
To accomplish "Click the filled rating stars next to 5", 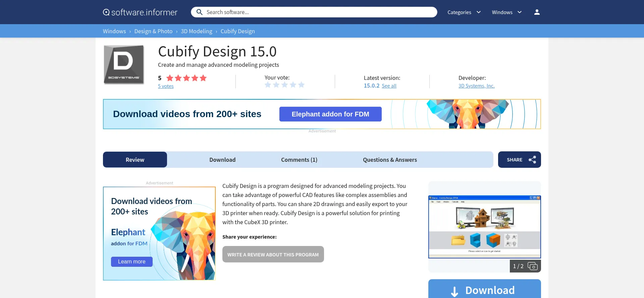I will click(x=186, y=78).
